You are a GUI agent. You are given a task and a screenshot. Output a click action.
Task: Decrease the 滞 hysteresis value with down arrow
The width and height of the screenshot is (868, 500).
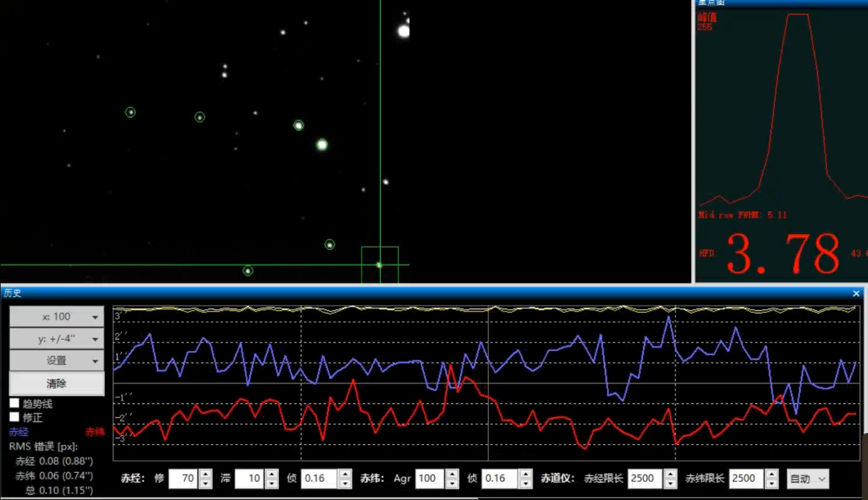tap(272, 484)
